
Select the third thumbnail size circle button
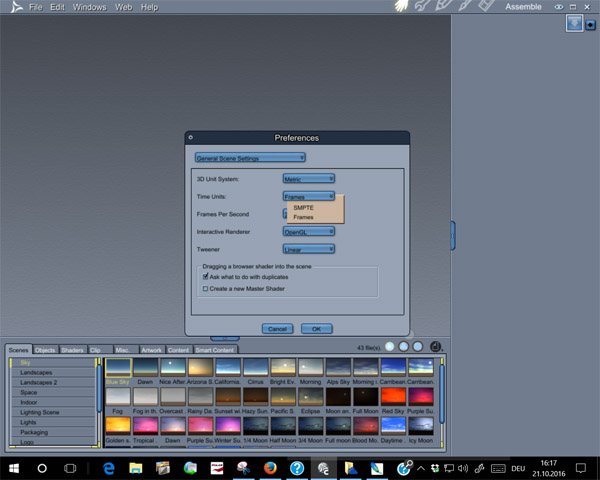point(418,346)
